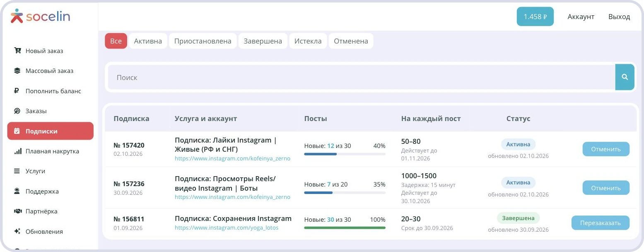Click subscription number № 157236
This screenshot has height=252, width=644.
pos(129,184)
